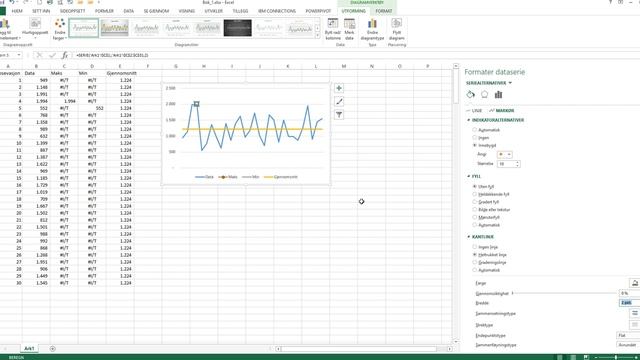The image size is (640, 360).
Task: Select Ingen marker option
Action: (x=474, y=138)
